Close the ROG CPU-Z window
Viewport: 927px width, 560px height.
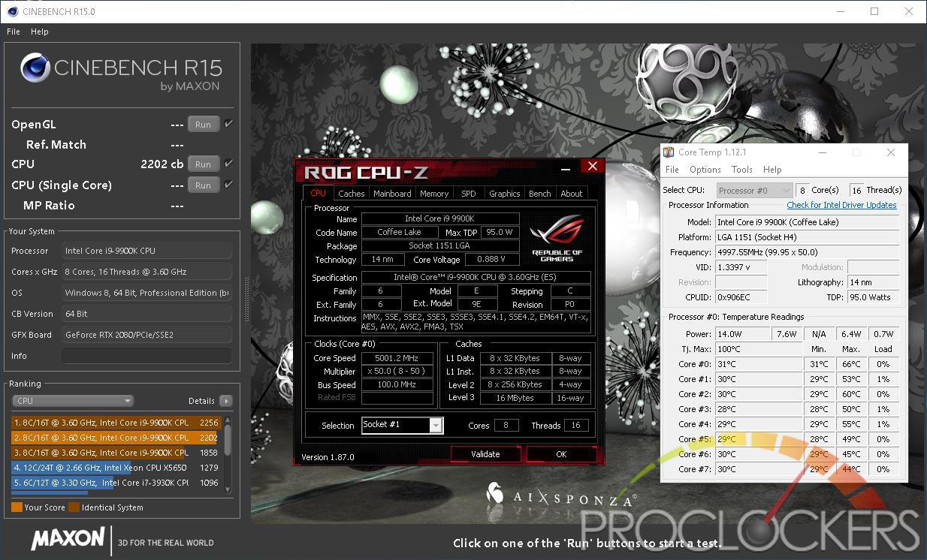593,167
